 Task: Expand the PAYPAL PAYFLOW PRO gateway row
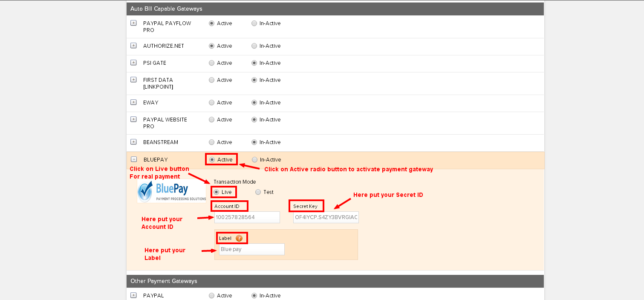133,23
